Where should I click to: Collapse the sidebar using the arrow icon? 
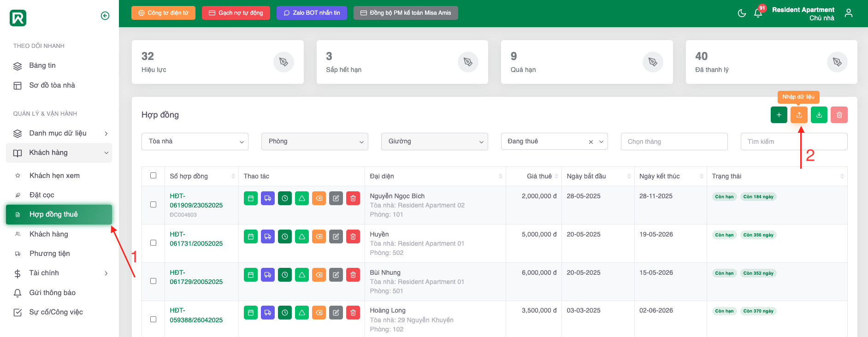105,16
